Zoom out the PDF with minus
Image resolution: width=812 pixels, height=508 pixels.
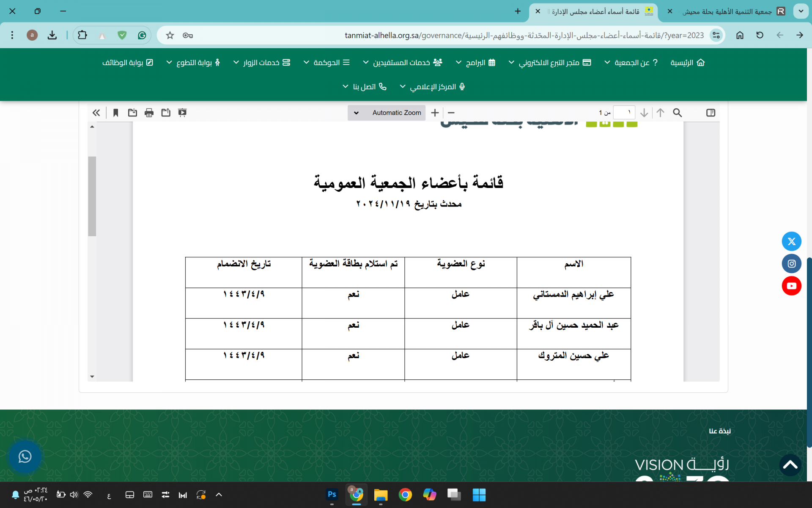(x=451, y=113)
